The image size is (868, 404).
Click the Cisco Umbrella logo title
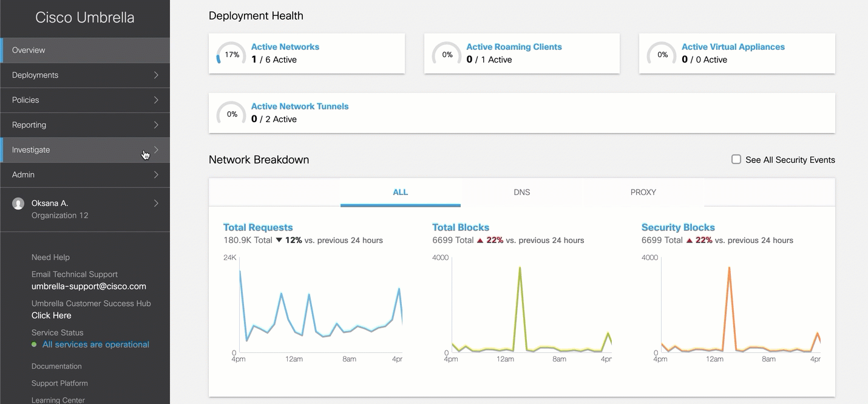[85, 18]
